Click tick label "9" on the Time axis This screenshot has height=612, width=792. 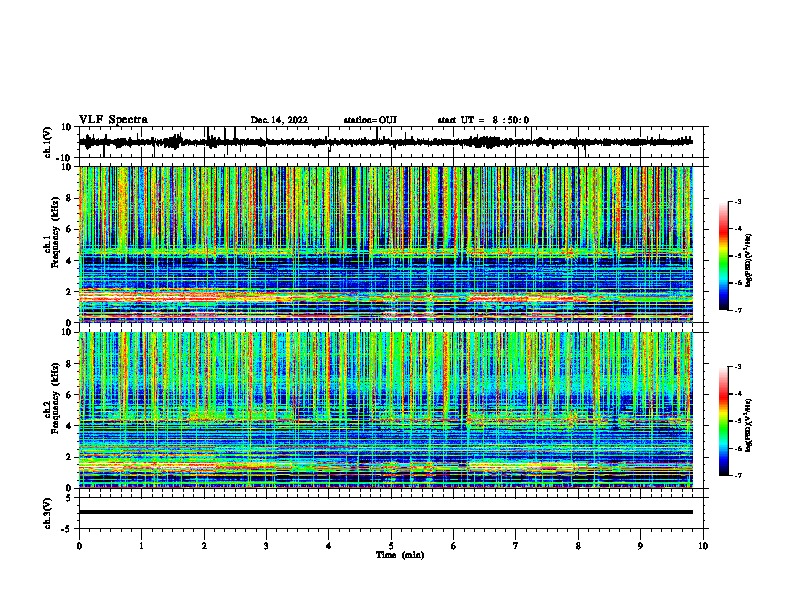(640, 546)
